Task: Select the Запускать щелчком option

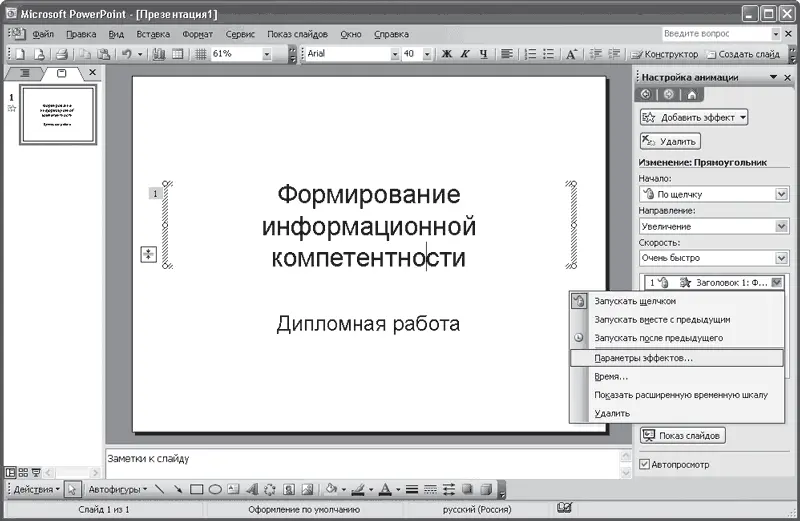Action: [x=635, y=301]
